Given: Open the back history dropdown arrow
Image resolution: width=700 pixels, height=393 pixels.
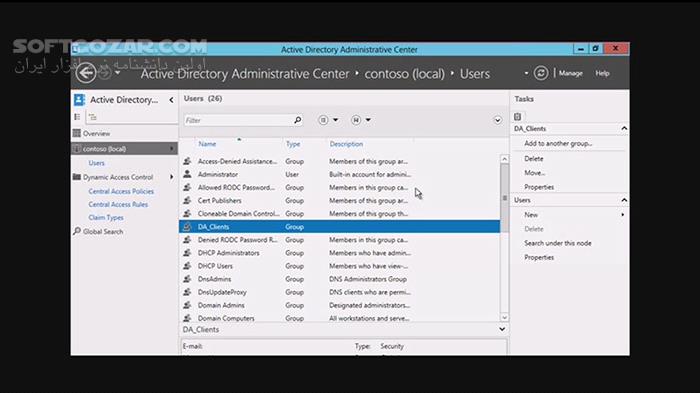Looking at the screenshot, I should (117, 73).
